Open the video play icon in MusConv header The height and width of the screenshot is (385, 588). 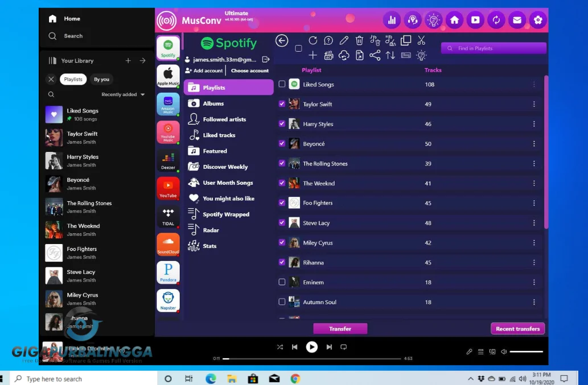[x=475, y=20]
